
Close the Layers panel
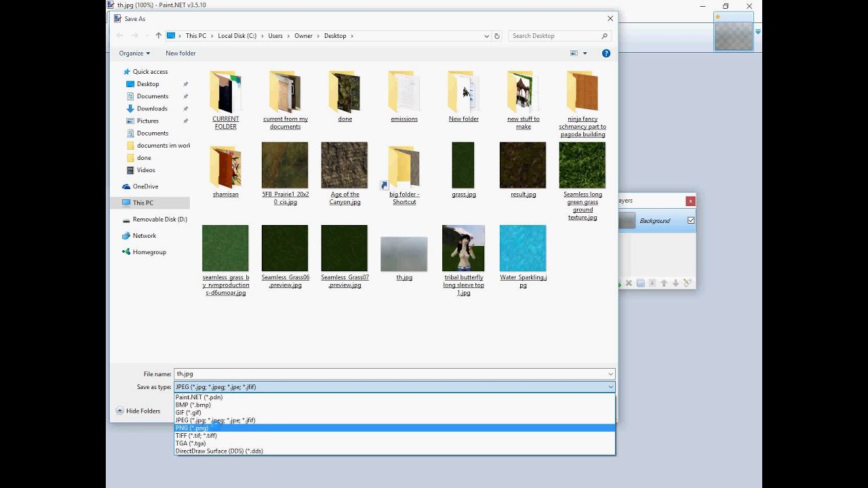pos(690,201)
